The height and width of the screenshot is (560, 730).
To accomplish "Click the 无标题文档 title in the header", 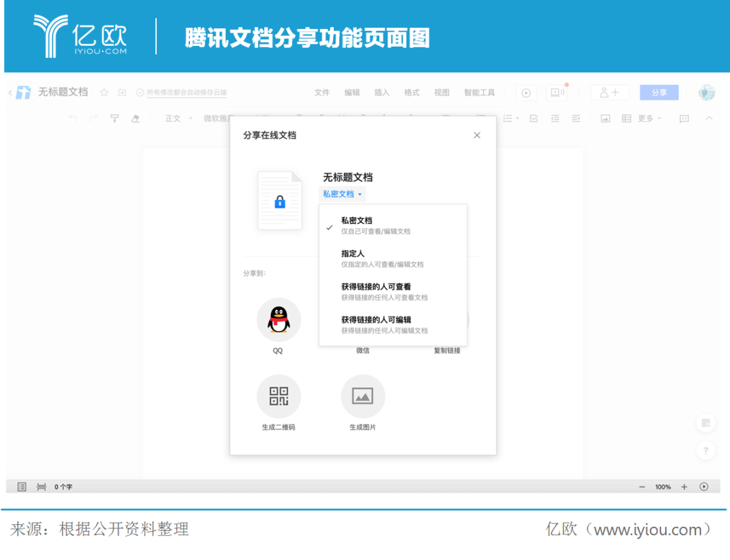I will [63, 92].
